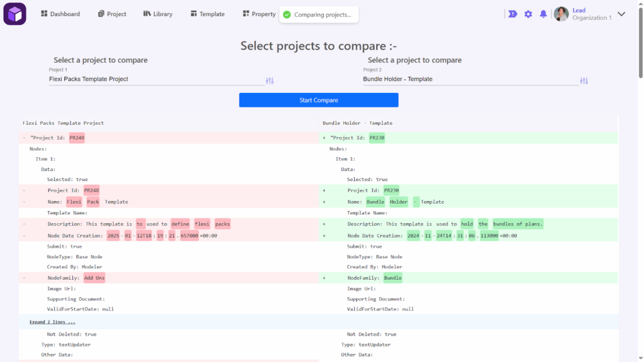Click the purple cube app logo
This screenshot has width=644, height=362.
(x=14, y=14)
